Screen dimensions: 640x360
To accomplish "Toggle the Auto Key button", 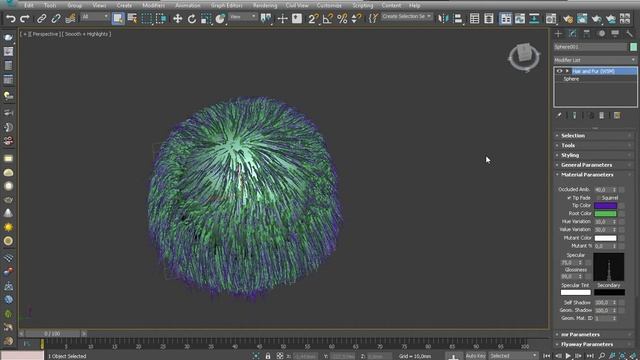I will click(476, 356).
